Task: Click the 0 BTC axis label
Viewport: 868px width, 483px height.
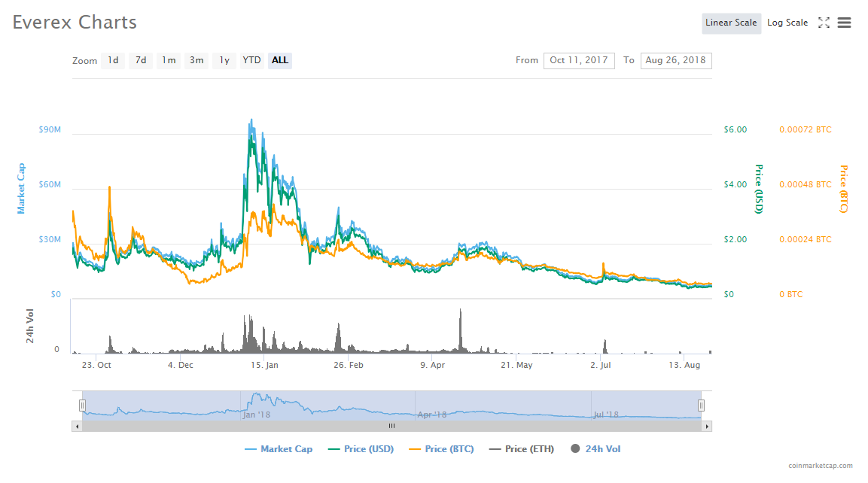Action: (791, 294)
